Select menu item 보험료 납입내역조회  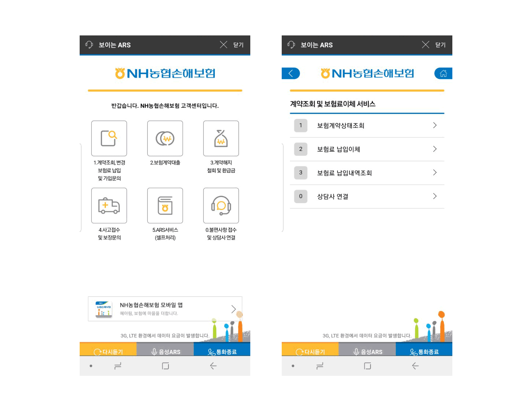pos(367,173)
